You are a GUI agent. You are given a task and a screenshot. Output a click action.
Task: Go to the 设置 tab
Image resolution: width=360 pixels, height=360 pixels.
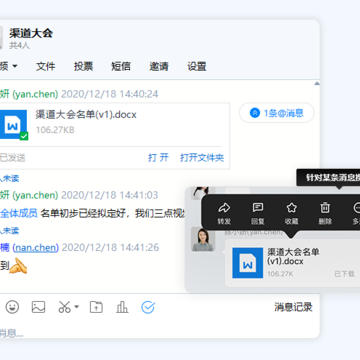(197, 66)
